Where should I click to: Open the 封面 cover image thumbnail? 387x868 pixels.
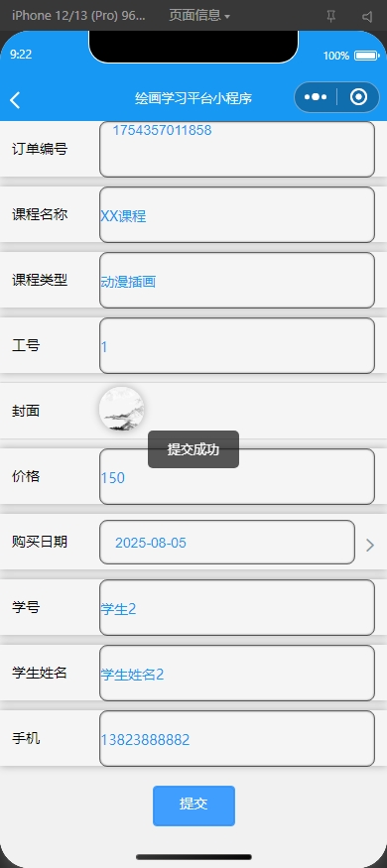[122, 409]
